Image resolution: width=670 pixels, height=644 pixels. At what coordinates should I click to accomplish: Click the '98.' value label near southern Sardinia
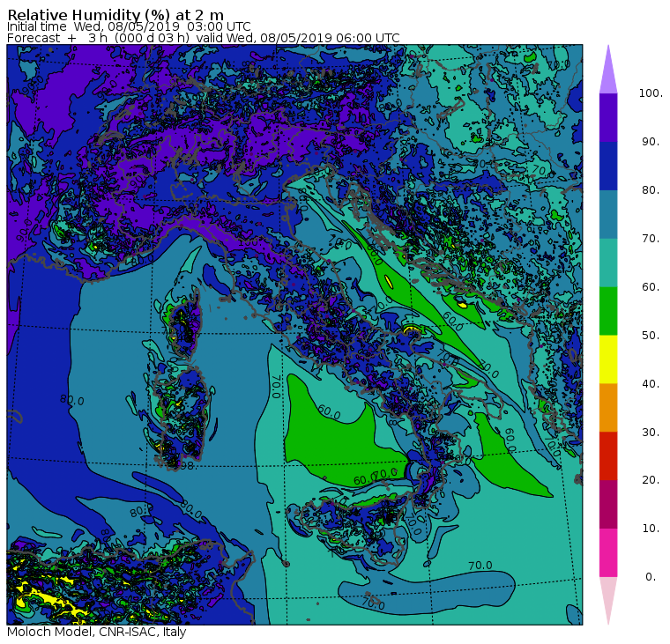(188, 465)
